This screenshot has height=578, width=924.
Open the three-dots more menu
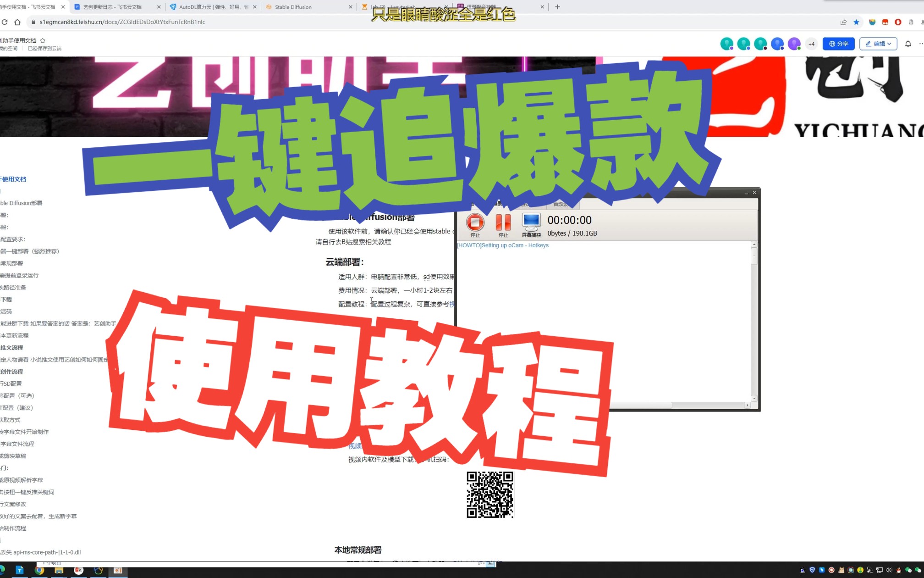click(920, 44)
